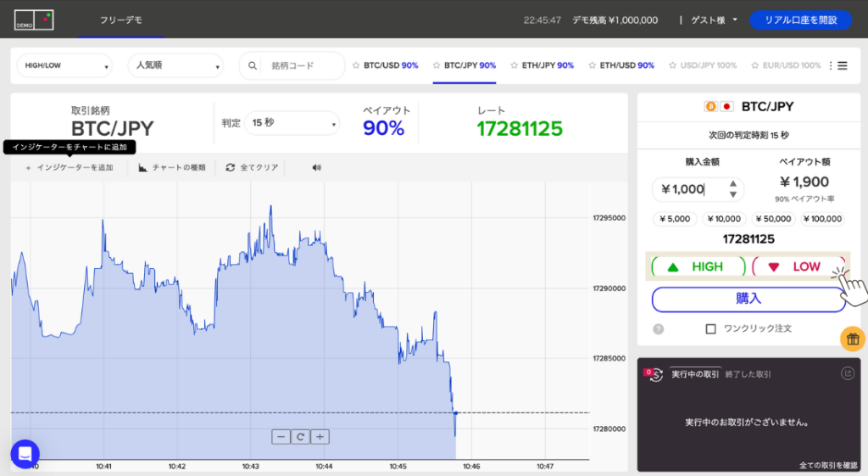
Task: Select the LOW prediction option
Action: click(797, 266)
